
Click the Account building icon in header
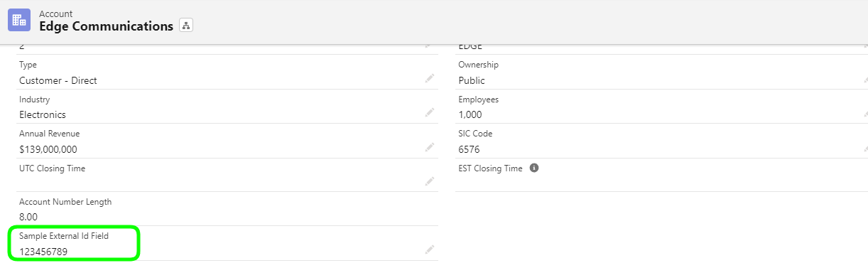coord(19,20)
